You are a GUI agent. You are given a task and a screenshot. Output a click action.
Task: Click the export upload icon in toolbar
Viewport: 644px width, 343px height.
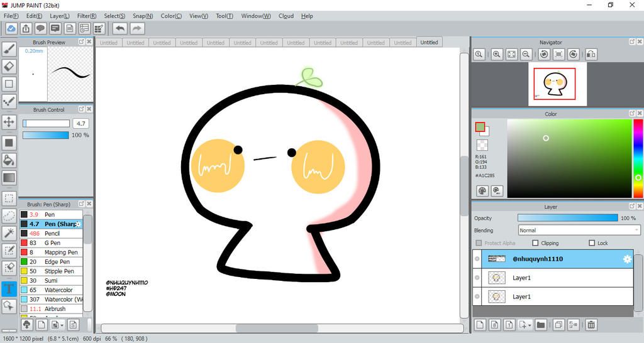click(26, 28)
